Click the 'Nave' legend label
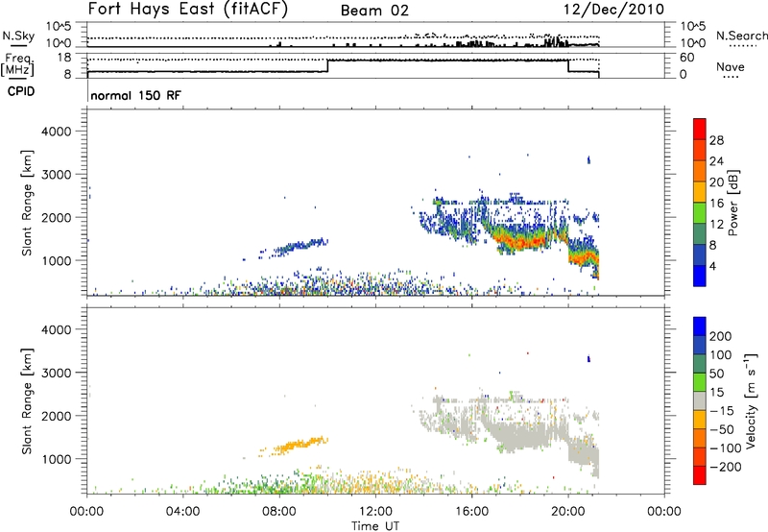Screen dimensions: 768x532 731,66
